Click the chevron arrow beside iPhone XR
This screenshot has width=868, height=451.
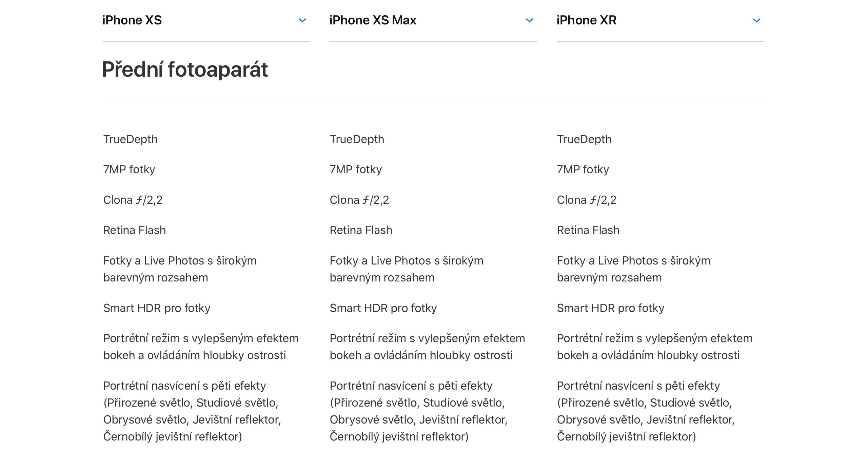pyautogui.click(x=756, y=20)
